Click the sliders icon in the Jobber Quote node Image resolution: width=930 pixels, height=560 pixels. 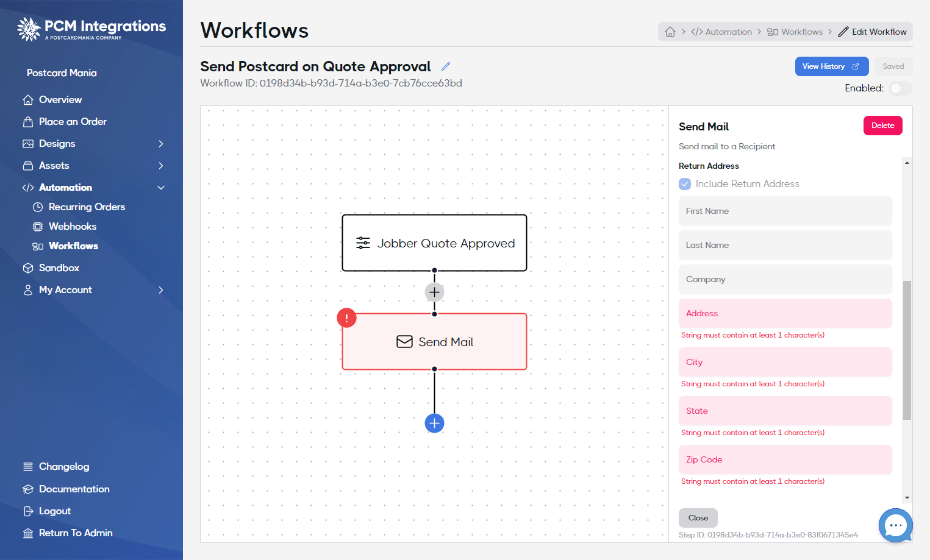click(363, 243)
